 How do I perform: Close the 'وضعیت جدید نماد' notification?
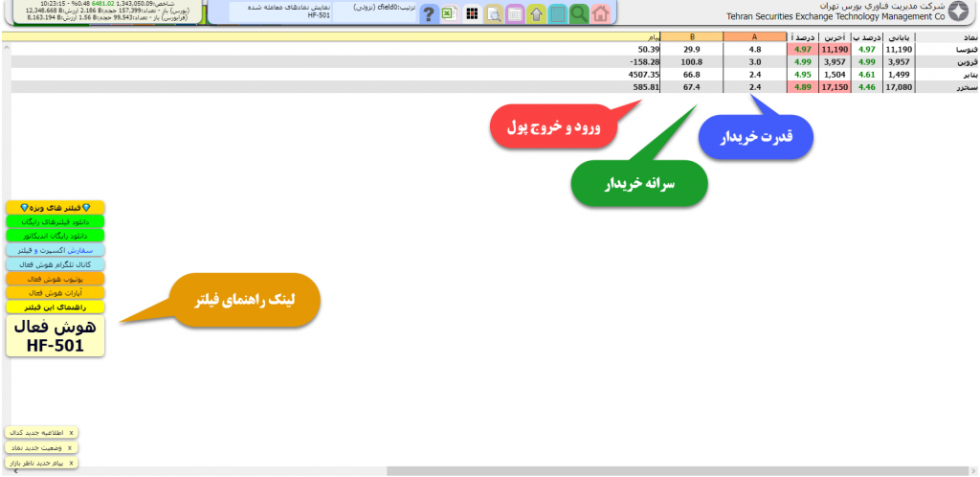pos(69,447)
